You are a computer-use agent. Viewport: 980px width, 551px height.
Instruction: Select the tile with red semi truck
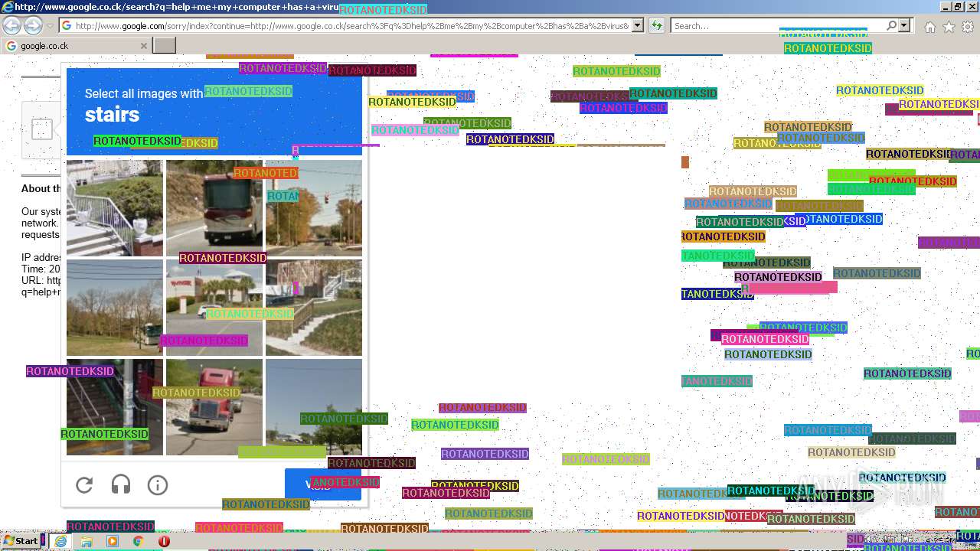click(214, 407)
